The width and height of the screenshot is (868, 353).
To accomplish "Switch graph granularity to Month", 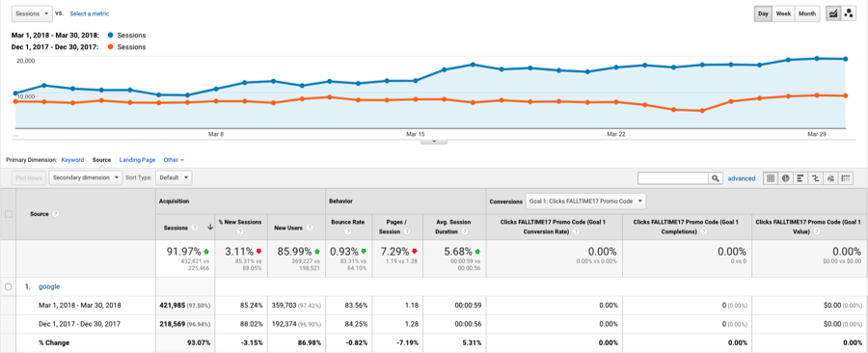I will (x=807, y=14).
